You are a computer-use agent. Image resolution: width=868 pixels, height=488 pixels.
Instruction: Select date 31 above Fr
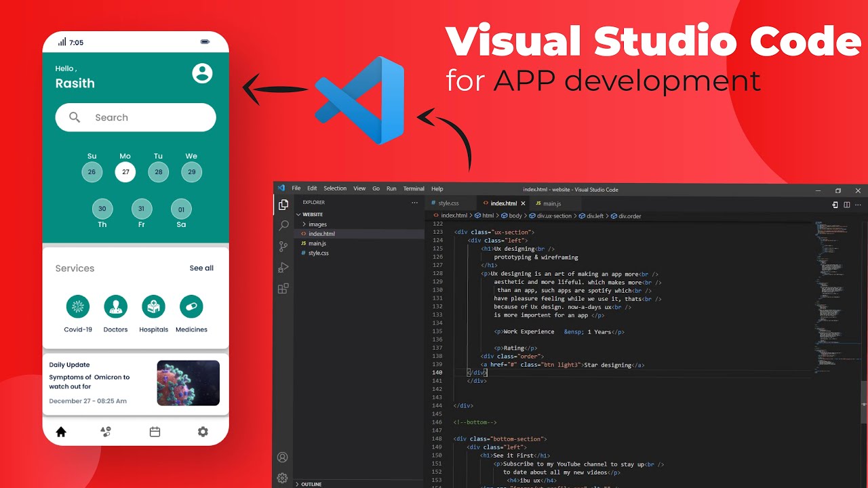[142, 209]
